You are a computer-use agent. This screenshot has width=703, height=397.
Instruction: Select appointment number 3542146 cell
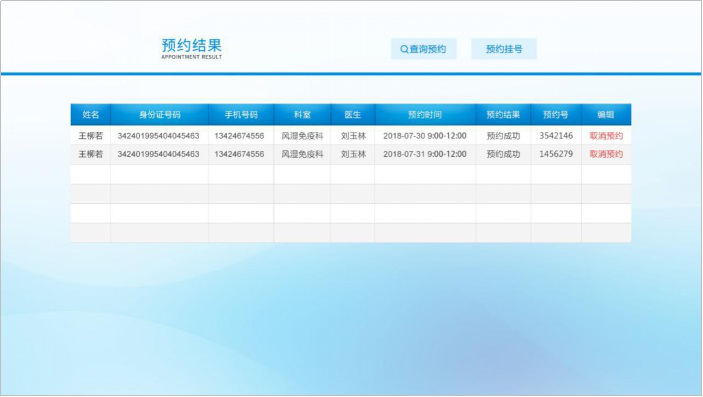[556, 136]
